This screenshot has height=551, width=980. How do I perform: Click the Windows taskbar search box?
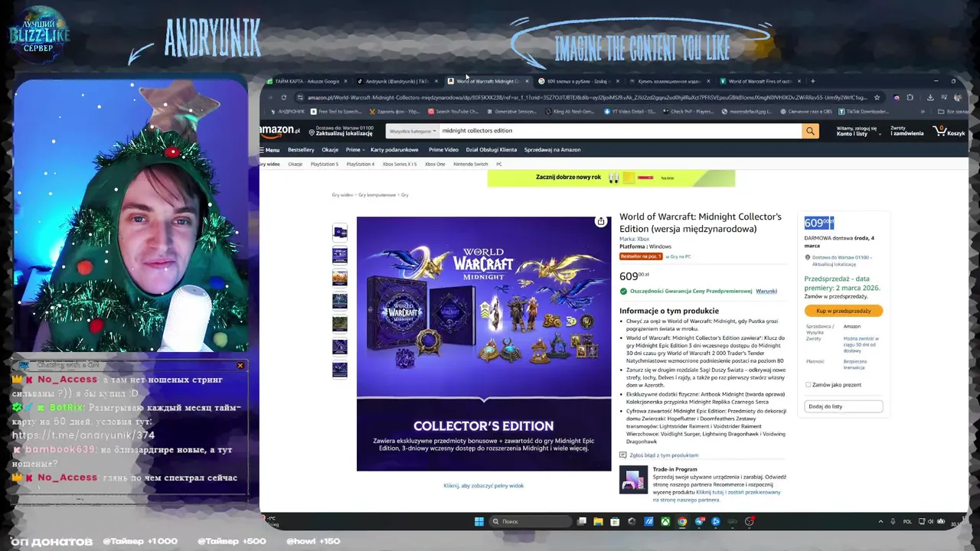tap(530, 521)
